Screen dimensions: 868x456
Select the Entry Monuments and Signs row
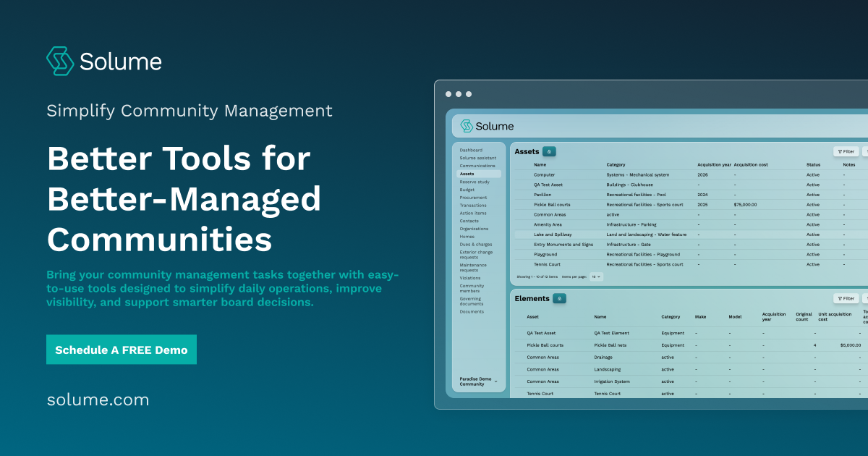pos(691,245)
